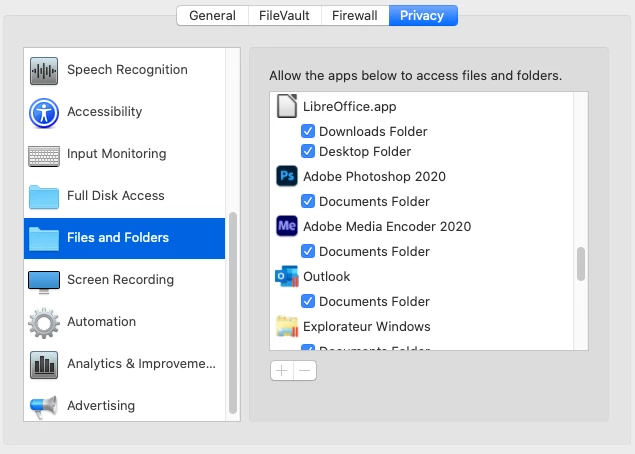The height and width of the screenshot is (454, 635).
Task: Click Adobe Photoshop 2020 name text
Action: click(374, 177)
